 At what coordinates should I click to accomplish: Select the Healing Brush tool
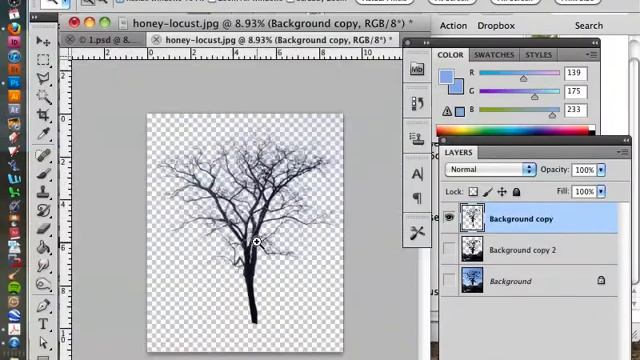43,156
